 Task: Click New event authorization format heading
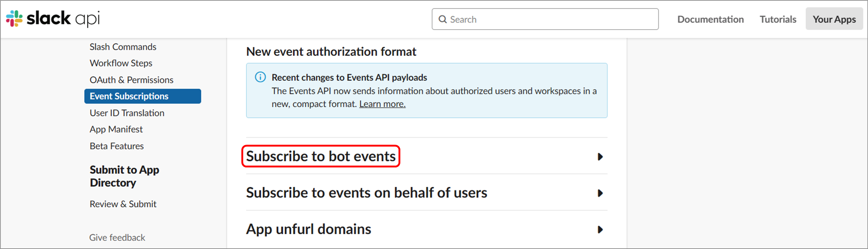(331, 52)
